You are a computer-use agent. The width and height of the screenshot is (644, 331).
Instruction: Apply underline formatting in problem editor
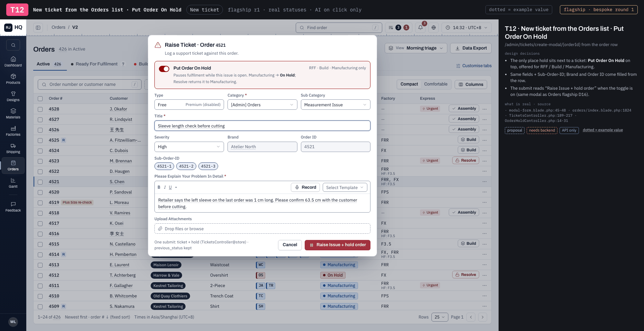[170, 187]
